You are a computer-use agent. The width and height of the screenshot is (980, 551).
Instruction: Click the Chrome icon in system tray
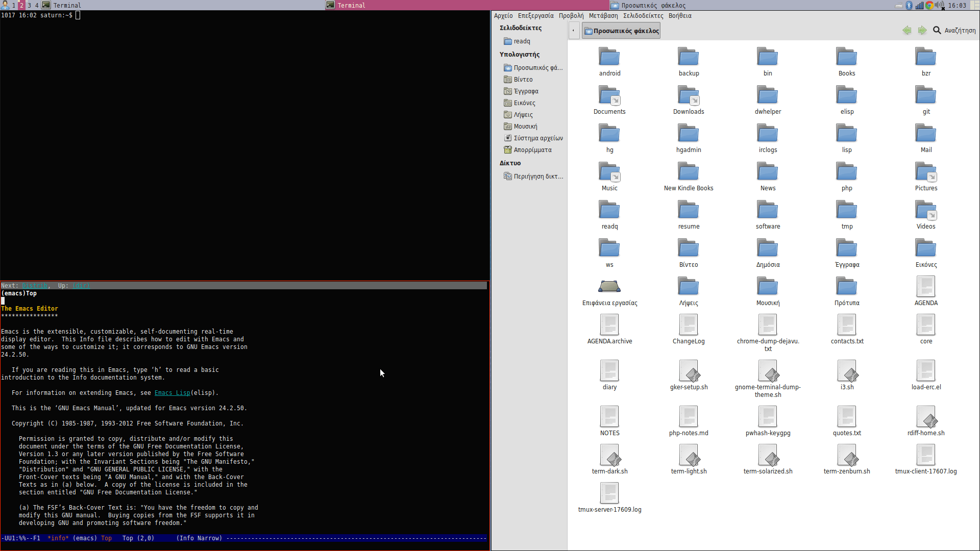point(929,6)
